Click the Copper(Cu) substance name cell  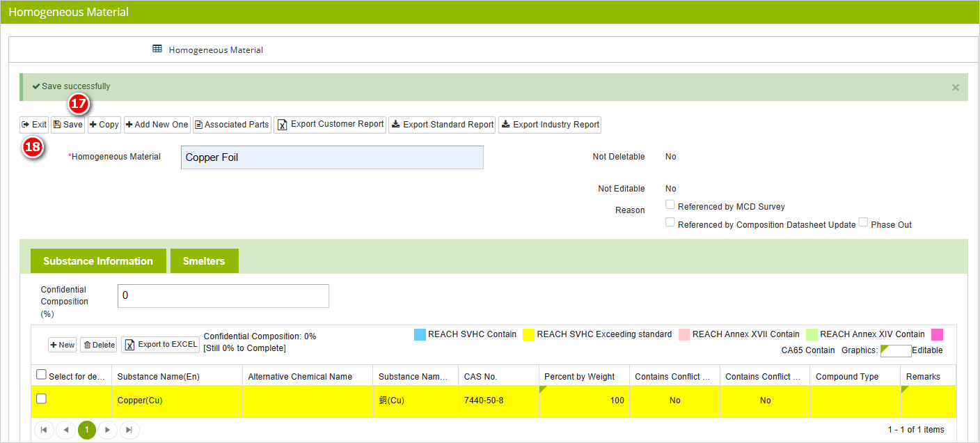(x=177, y=401)
